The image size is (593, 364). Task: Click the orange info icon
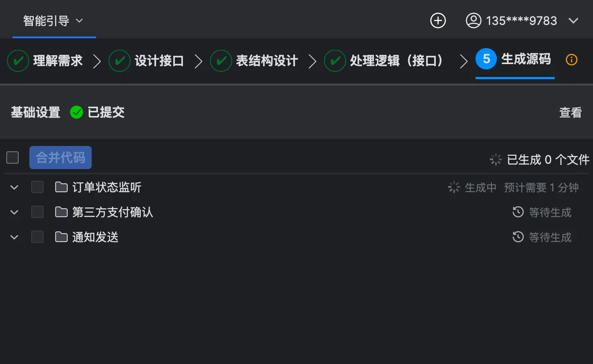[571, 60]
